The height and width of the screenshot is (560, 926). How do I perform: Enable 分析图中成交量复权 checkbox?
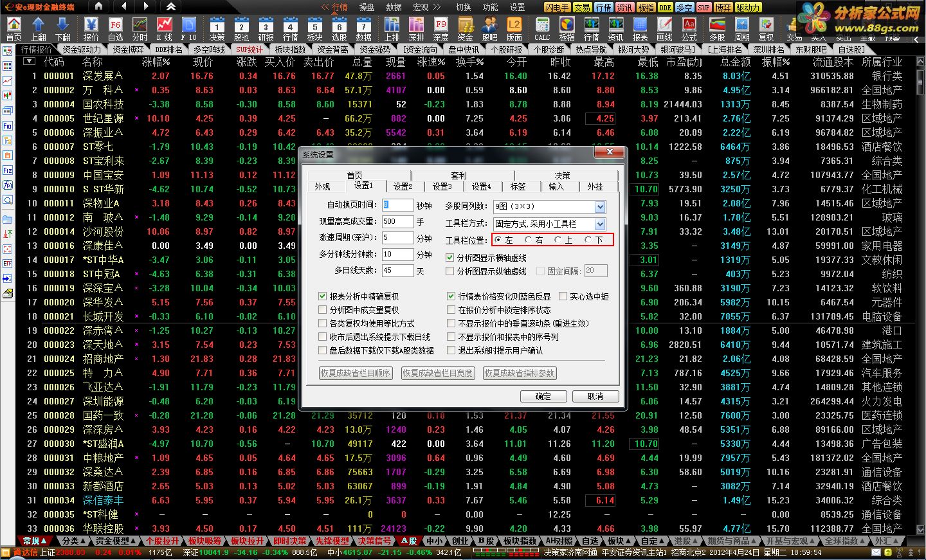323,310
